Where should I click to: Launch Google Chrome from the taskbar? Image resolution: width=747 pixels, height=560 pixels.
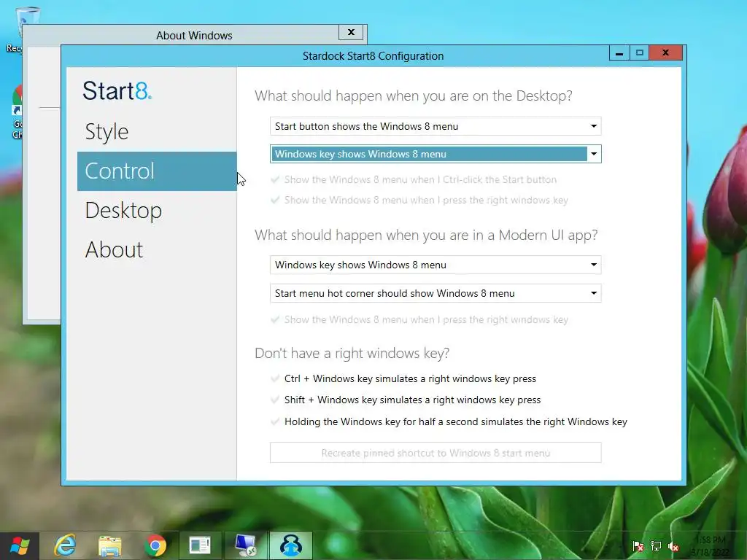click(155, 545)
